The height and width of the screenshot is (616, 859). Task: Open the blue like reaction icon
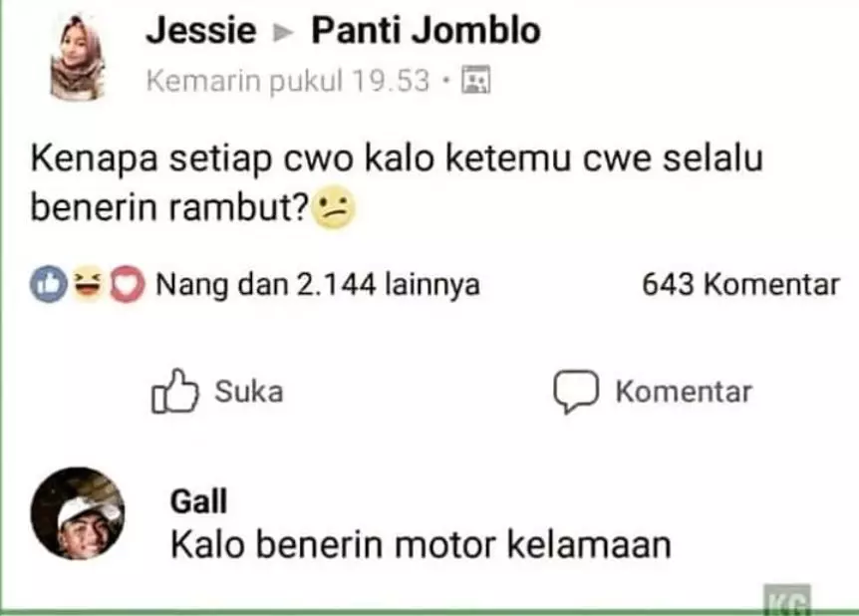(49, 284)
